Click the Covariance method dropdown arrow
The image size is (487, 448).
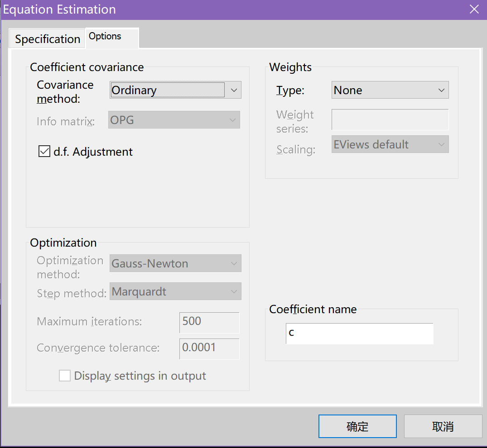click(234, 90)
